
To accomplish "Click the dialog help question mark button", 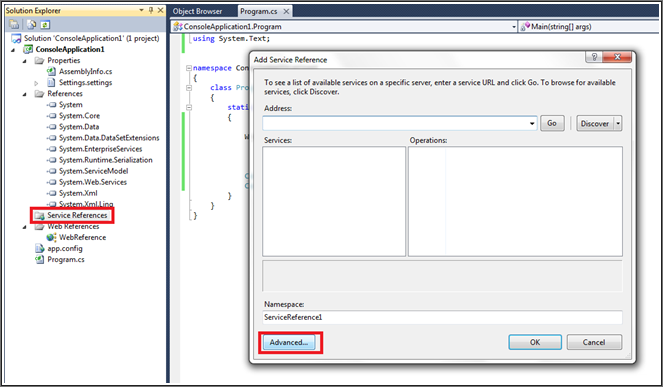I will pyautogui.click(x=594, y=57).
